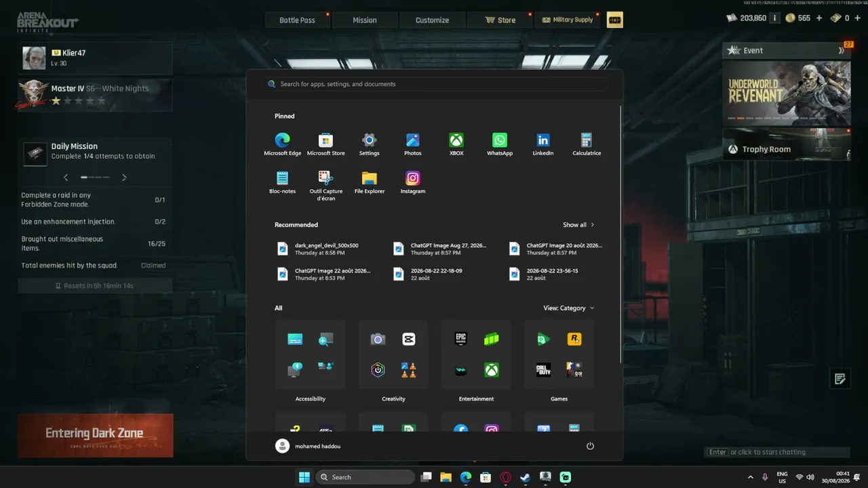Click the game chat input bar
Viewport: 868px width, 488px height.
778,452
